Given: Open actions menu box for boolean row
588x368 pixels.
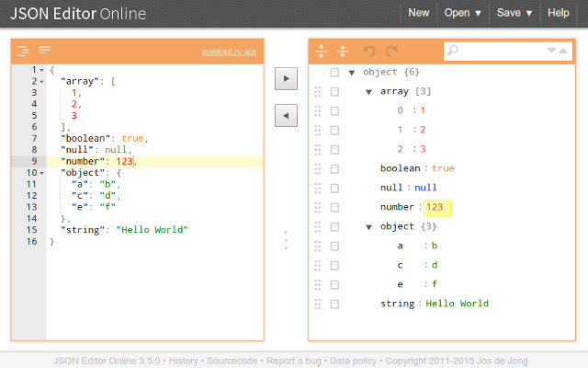Looking at the screenshot, I should click(334, 169).
